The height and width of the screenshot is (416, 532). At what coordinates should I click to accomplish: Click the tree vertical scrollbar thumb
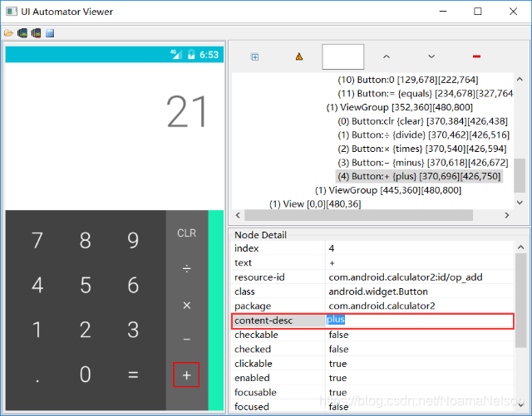tap(520, 175)
